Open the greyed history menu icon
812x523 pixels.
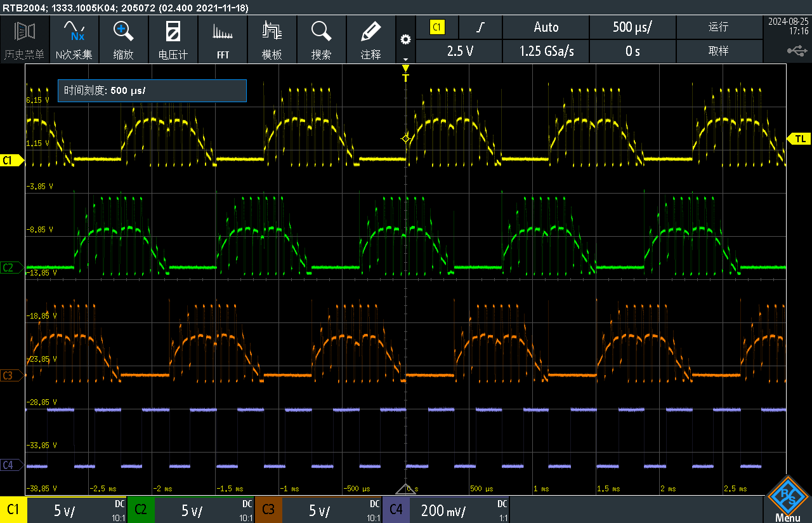click(25, 39)
